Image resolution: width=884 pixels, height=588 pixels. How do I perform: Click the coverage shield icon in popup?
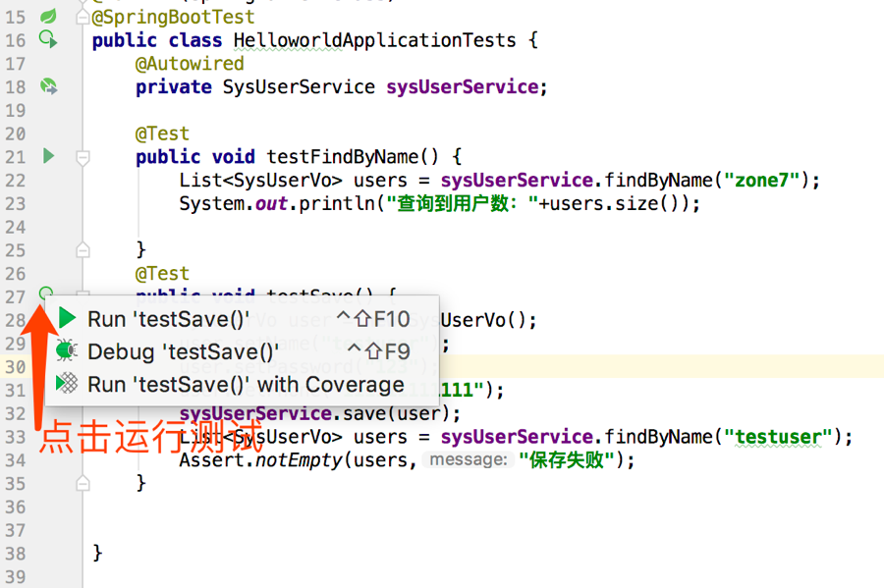(x=67, y=384)
